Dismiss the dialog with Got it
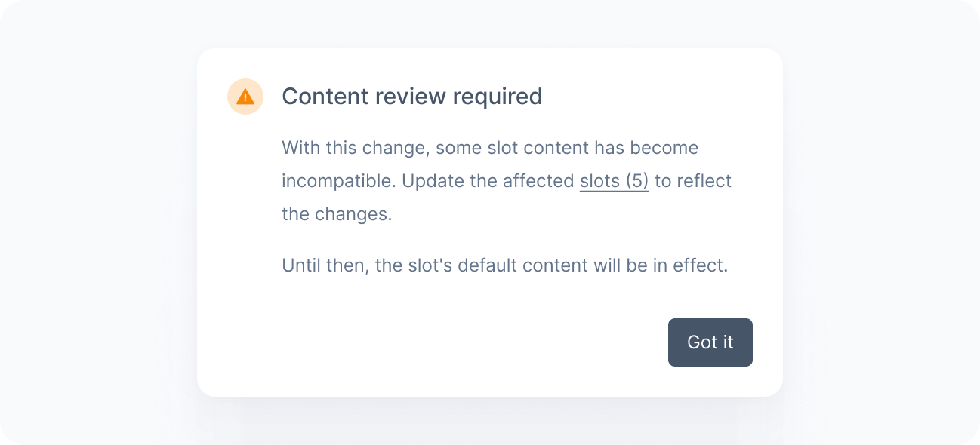The image size is (980, 445). pyautogui.click(x=710, y=342)
